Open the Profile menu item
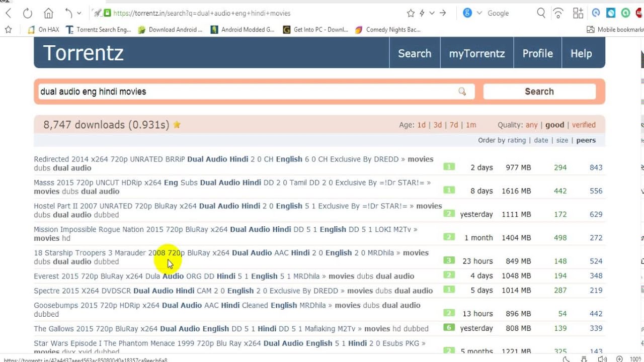Image resolution: width=644 pixels, height=362 pixels. tap(537, 53)
